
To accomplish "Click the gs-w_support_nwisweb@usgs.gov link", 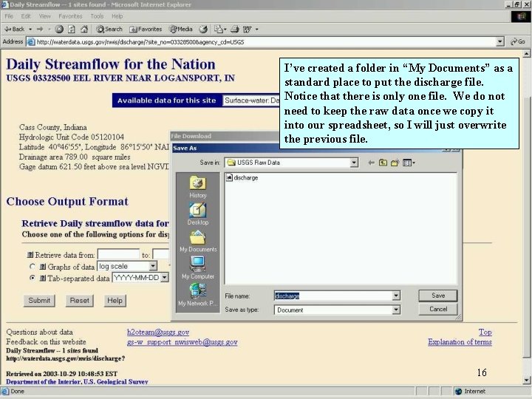I will pyautogui.click(x=183, y=342).
